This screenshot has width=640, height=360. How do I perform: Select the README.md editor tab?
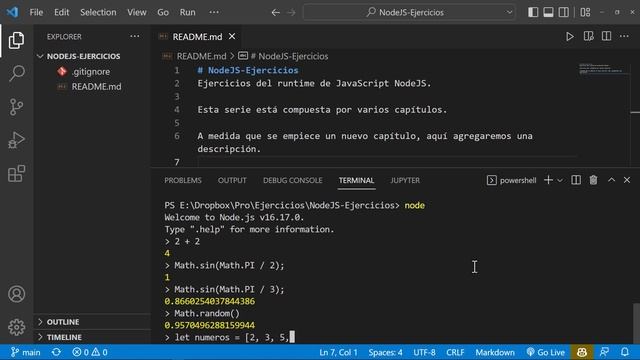(x=196, y=37)
